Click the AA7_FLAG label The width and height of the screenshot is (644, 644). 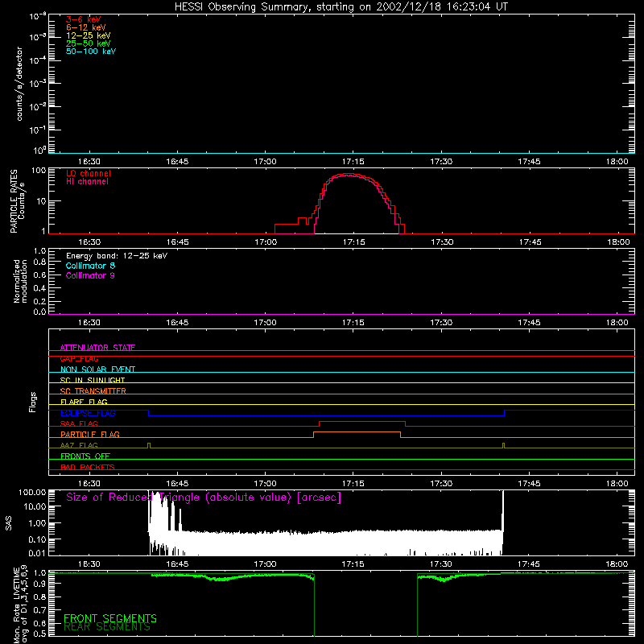tap(79, 445)
